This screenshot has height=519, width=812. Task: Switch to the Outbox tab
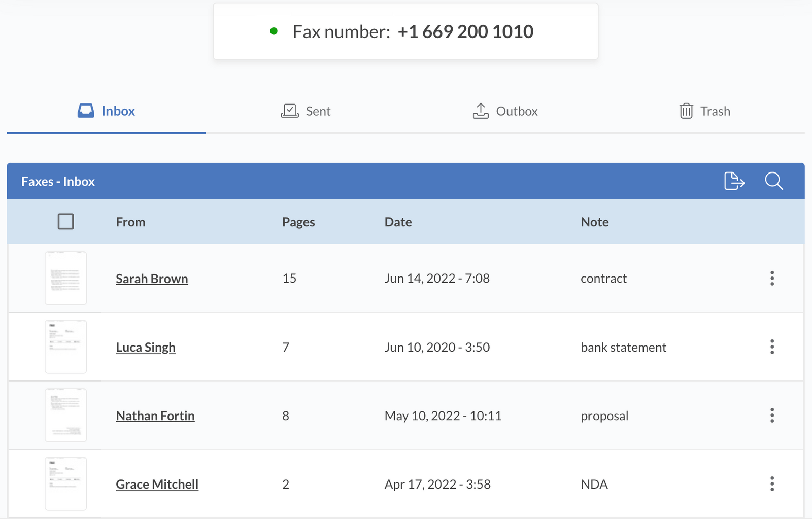[505, 111]
